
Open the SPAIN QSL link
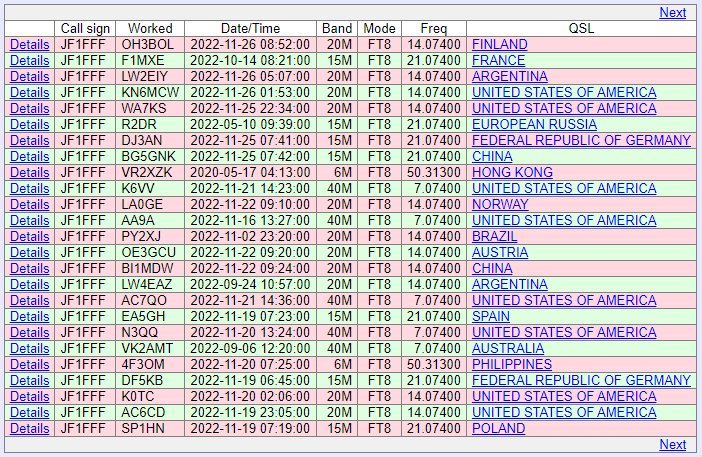point(491,316)
